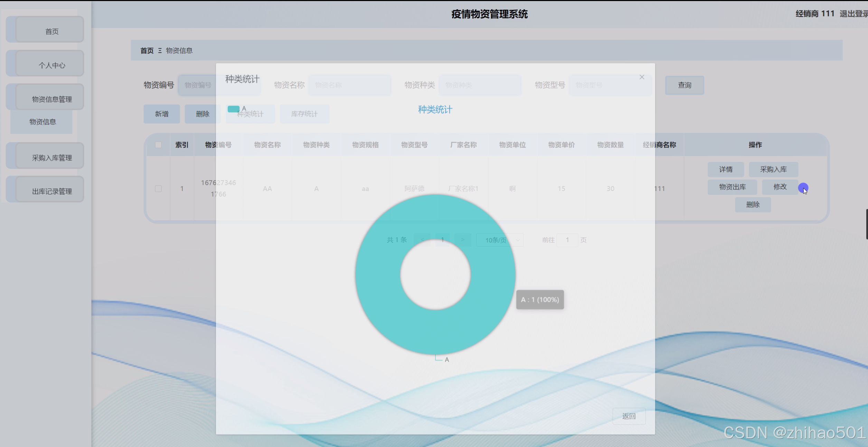Click the 物资编号 search field

(197, 85)
